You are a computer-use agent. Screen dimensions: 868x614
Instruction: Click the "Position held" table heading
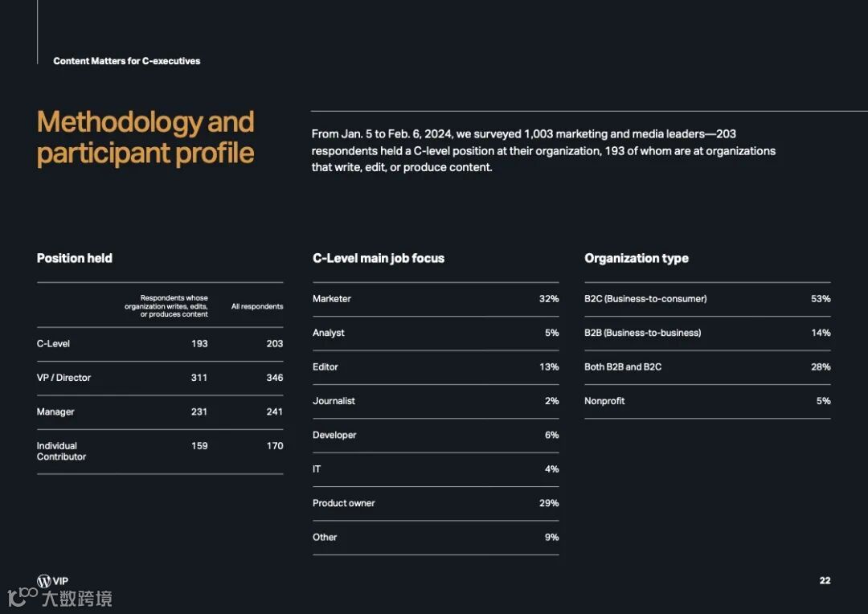[x=75, y=258]
